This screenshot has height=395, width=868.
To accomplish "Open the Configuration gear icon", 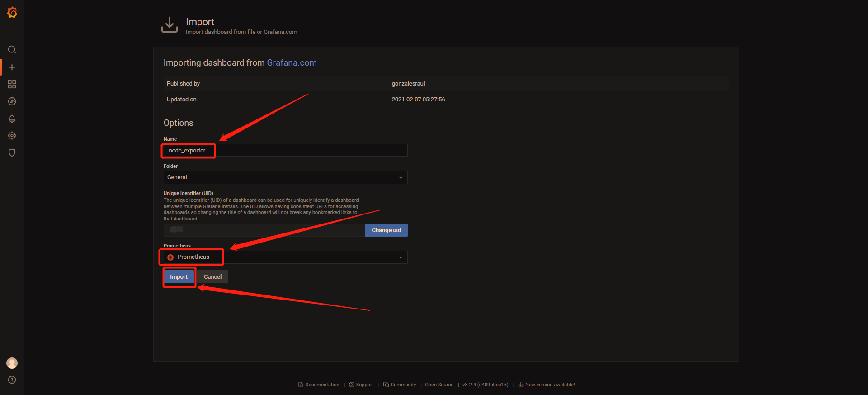I will (12, 136).
